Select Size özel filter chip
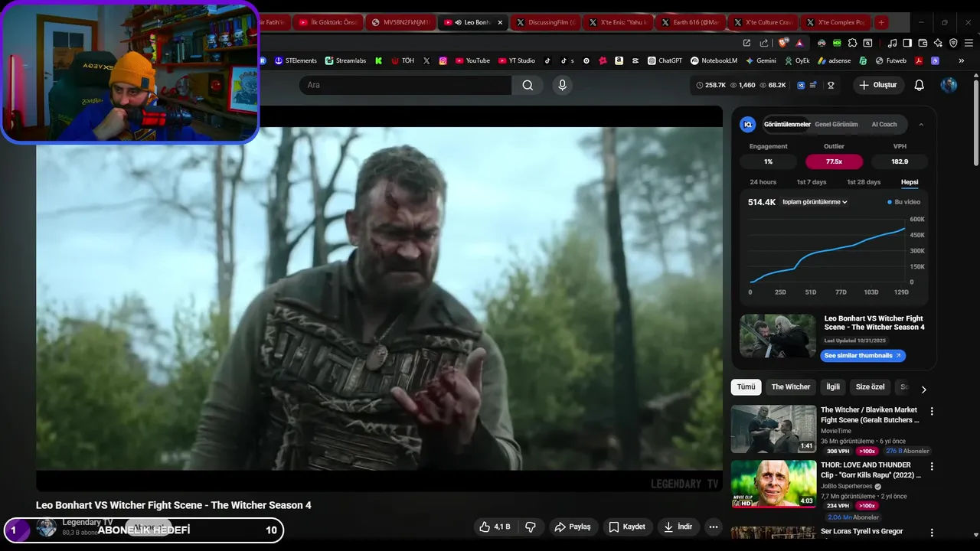The width and height of the screenshot is (980, 551). click(870, 387)
